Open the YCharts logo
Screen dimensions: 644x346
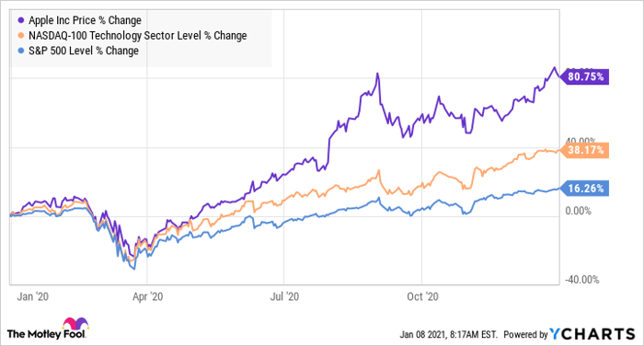click(x=592, y=334)
